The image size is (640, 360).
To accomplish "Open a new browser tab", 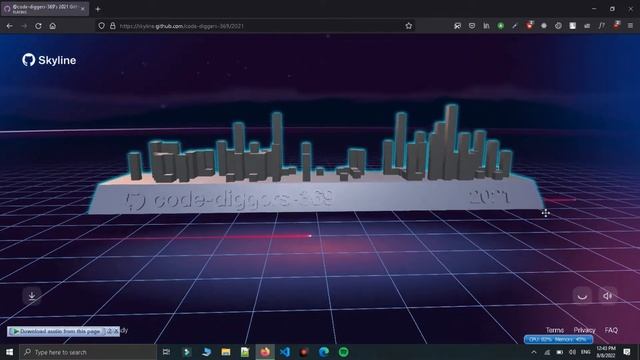I will (98, 9).
